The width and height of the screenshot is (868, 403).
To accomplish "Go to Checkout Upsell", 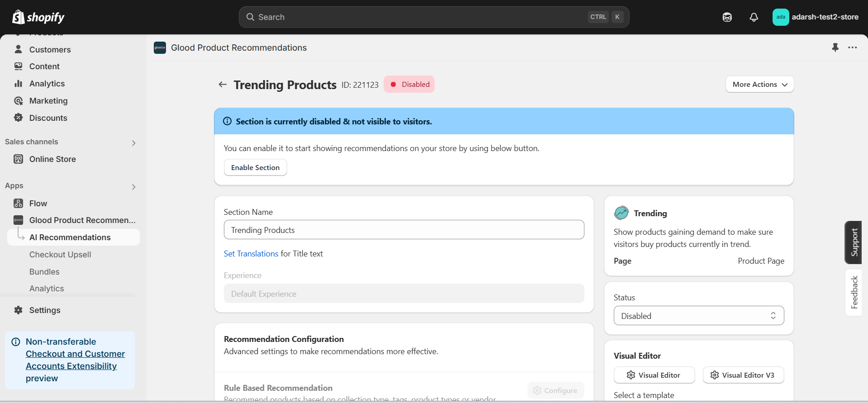I will pyautogui.click(x=60, y=255).
